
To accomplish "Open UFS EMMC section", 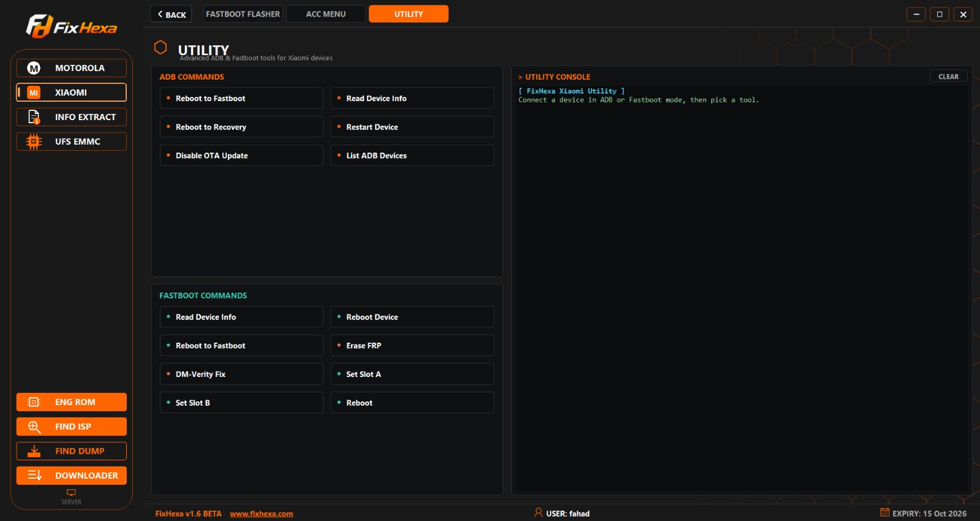I will pyautogui.click(x=71, y=142).
